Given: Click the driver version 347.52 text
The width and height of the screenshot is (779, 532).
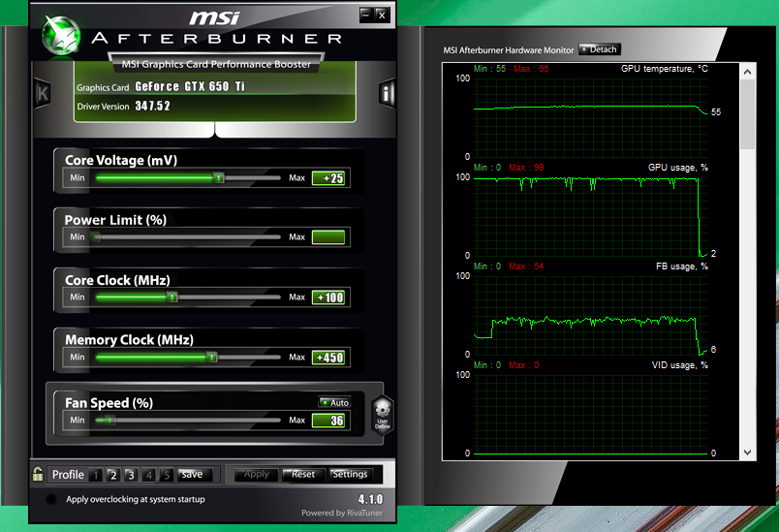Looking at the screenshot, I should [x=152, y=106].
